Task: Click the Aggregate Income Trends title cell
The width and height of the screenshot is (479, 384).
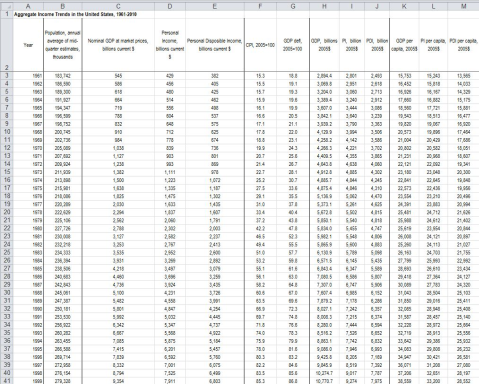Action: point(75,14)
